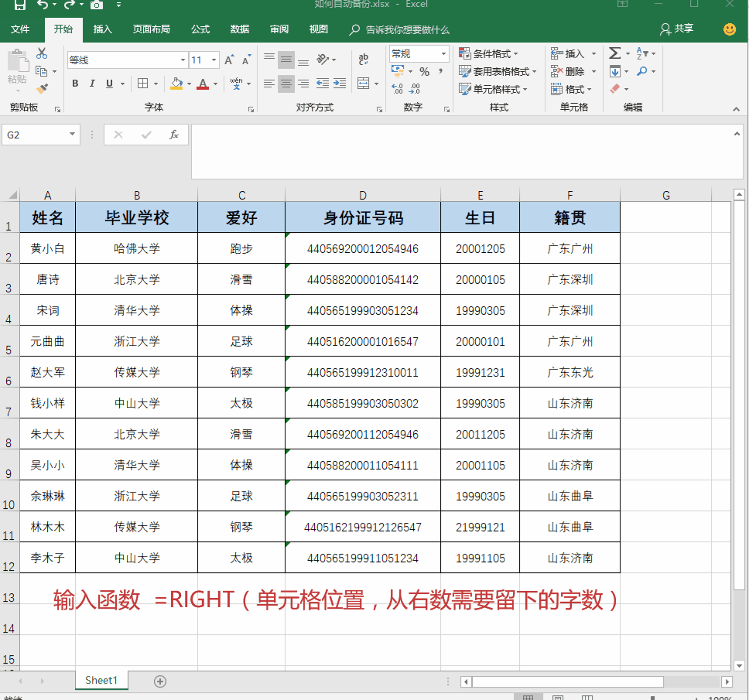Switch to the 公式 Formulas tab
The height and width of the screenshot is (700, 749).
200,29
